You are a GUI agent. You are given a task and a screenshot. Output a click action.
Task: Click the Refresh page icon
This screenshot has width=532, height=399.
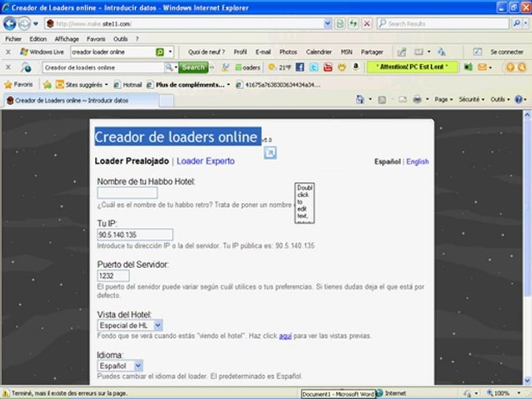353,23
